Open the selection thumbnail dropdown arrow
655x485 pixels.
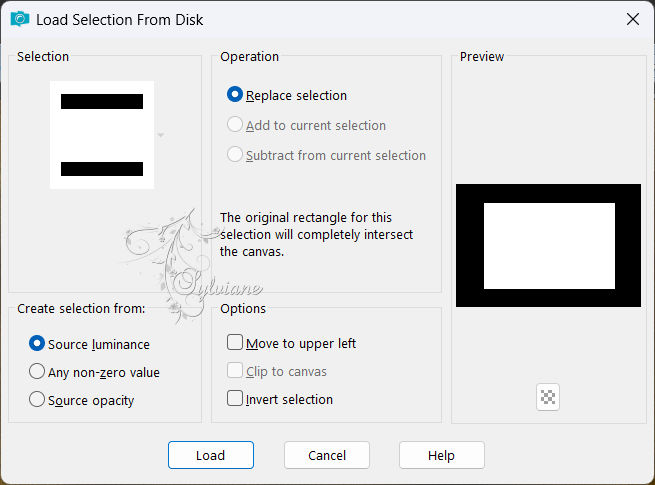click(x=161, y=135)
